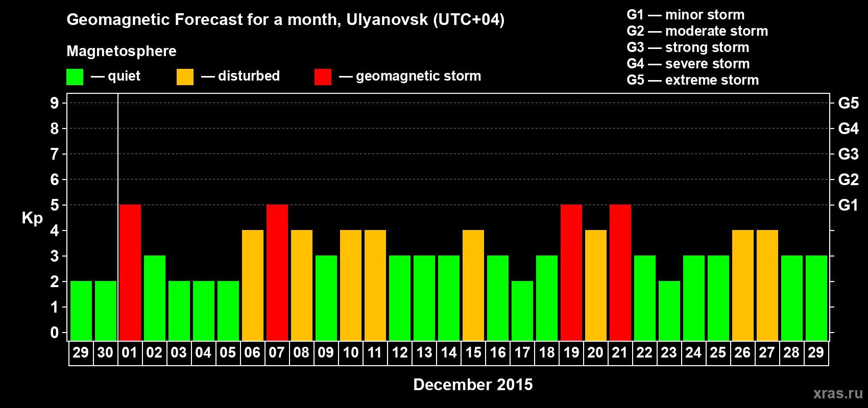Select the orange bar for December 15

coord(473,286)
